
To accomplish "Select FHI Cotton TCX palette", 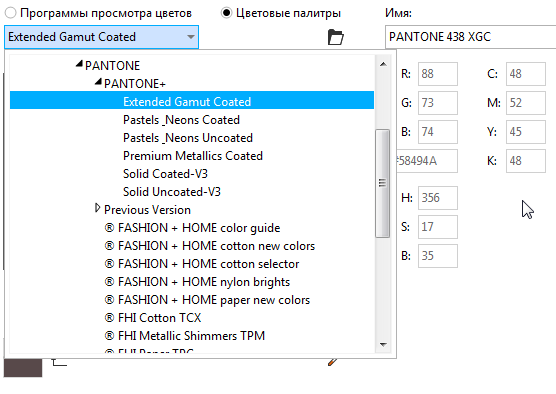I will [x=153, y=318].
